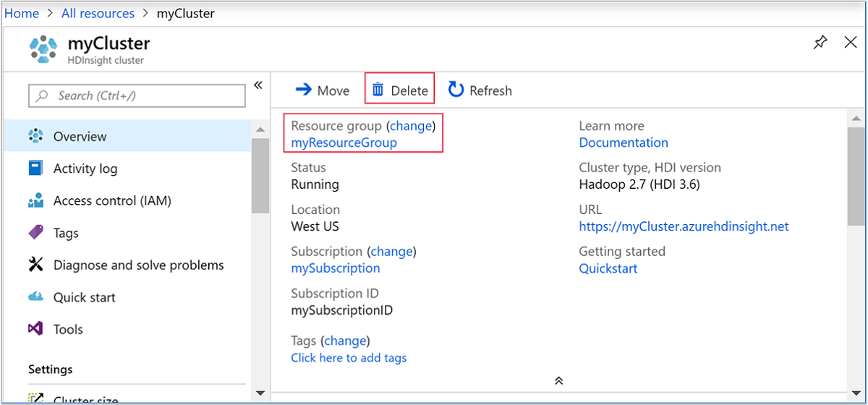The image size is (868, 405).
Task: Click the Access control (IAM) people icon
Action: pyautogui.click(x=35, y=201)
